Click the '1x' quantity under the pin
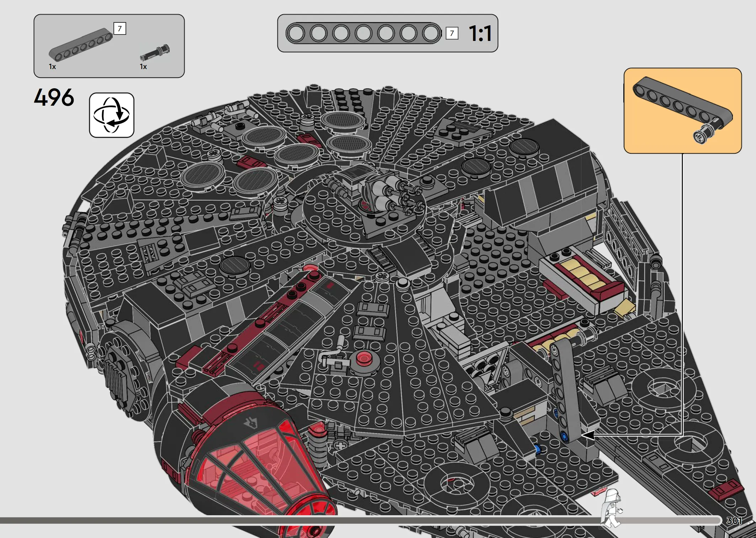Image resolution: width=756 pixels, height=538 pixels. (143, 67)
